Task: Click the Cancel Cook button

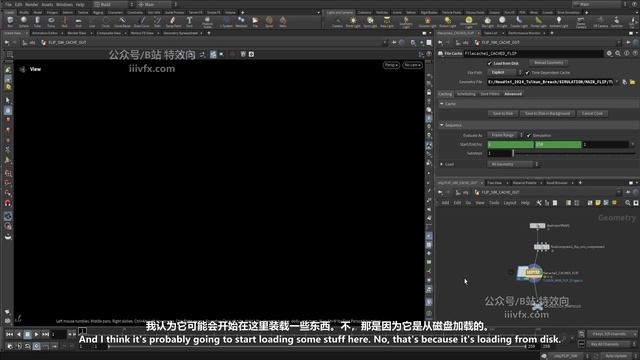Action: [592, 113]
